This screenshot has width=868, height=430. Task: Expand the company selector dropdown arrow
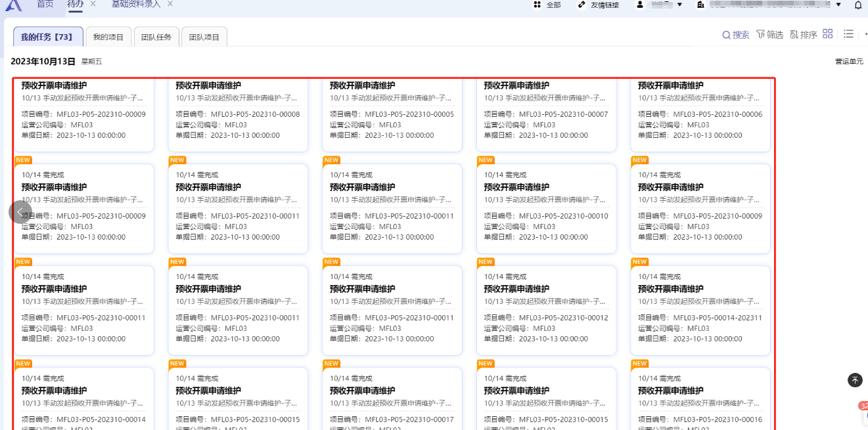(x=838, y=5)
